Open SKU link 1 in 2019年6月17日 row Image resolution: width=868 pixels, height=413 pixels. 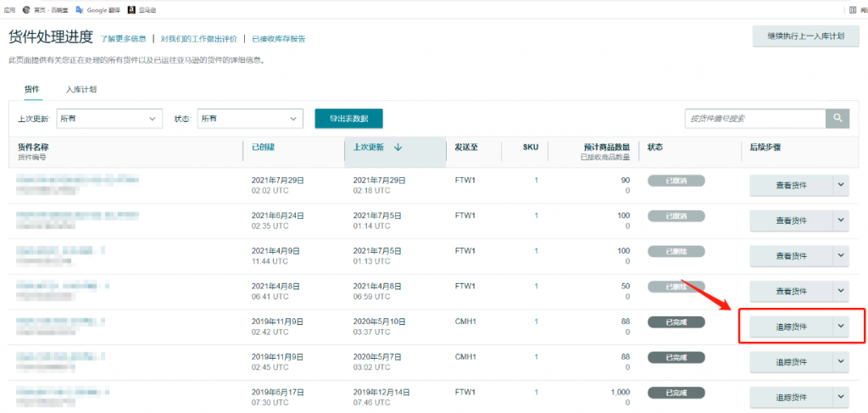pos(536,392)
